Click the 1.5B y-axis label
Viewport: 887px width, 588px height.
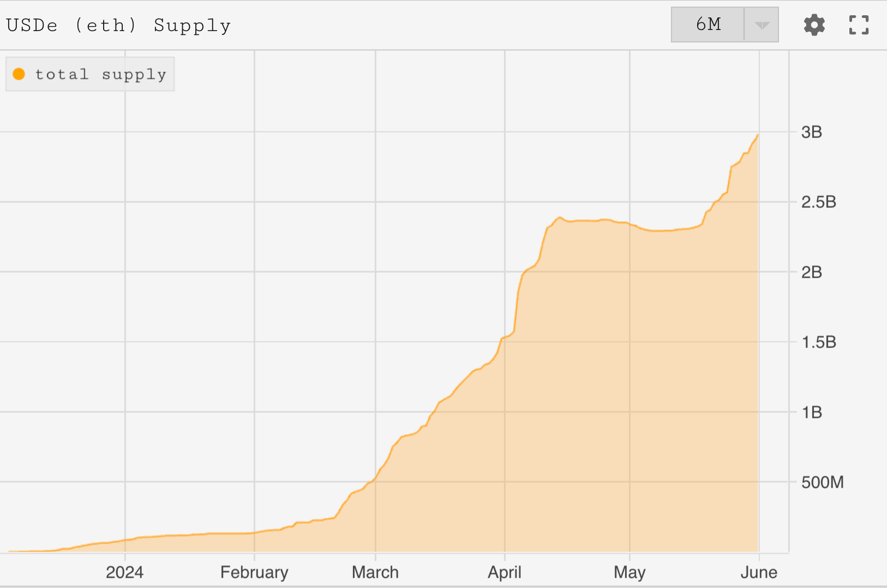click(818, 342)
